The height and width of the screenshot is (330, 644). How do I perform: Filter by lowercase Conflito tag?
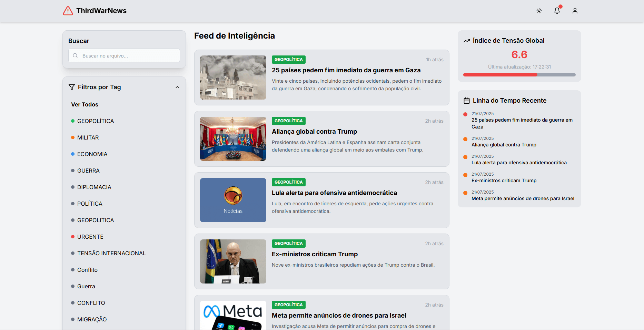point(87,270)
